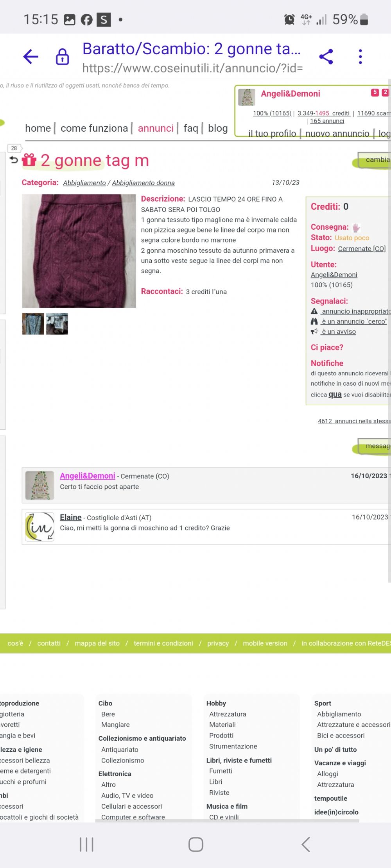Click the hand delivery icon beside Consegna
Screen dimensions: 391x868
pos(356,227)
